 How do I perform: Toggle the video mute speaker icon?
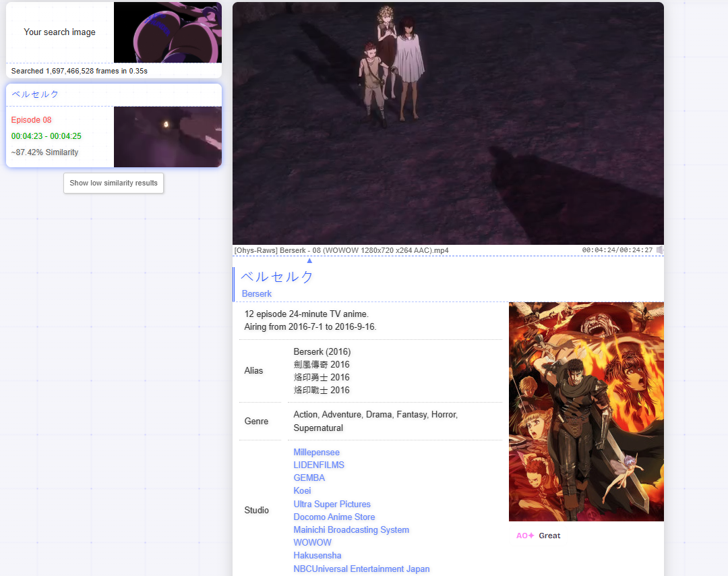(660, 250)
